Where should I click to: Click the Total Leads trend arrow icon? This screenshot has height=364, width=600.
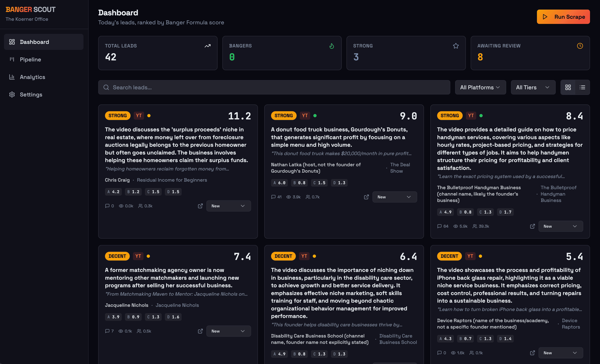(207, 46)
